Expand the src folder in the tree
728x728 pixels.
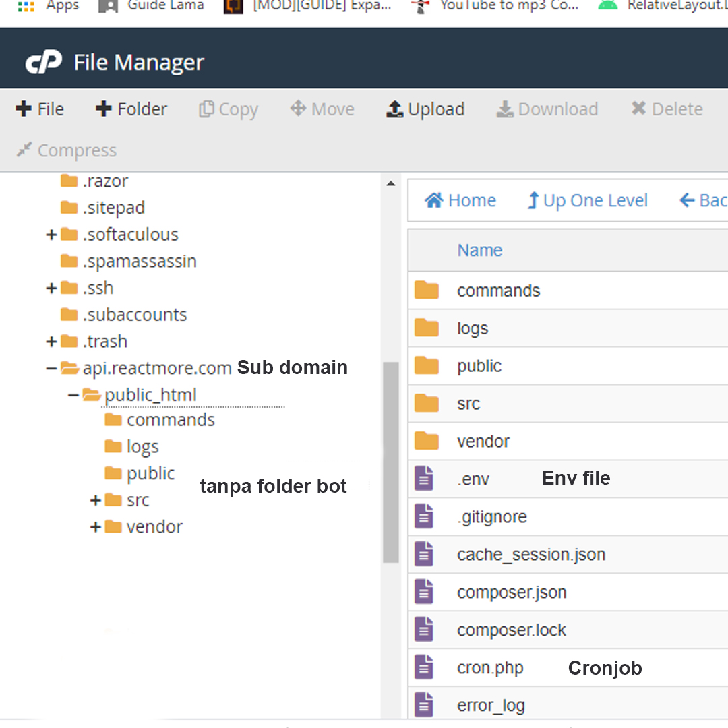[x=96, y=500]
